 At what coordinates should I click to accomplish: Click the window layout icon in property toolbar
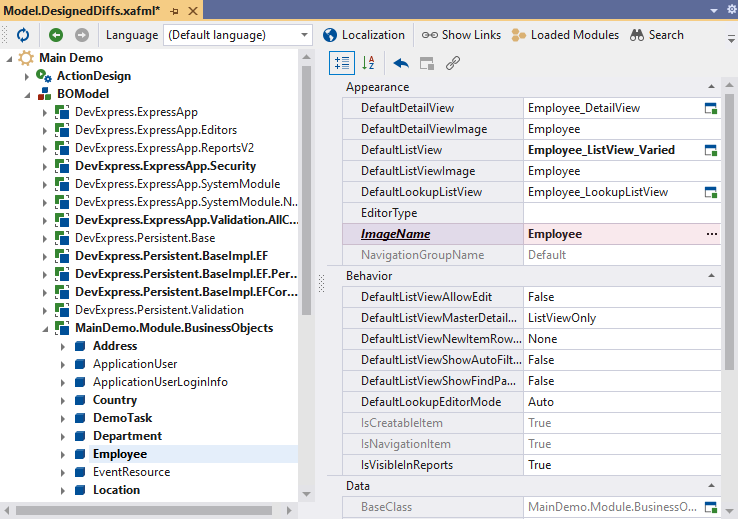pyautogui.click(x=427, y=63)
